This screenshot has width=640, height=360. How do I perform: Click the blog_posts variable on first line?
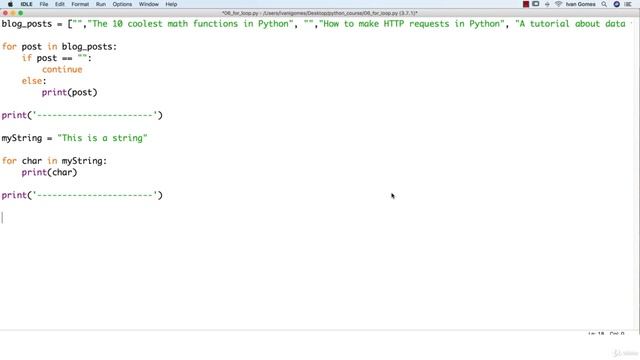click(27, 24)
